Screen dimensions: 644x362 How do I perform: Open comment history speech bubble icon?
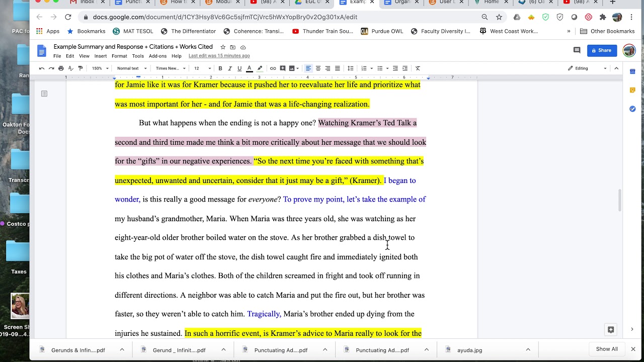coord(577,50)
